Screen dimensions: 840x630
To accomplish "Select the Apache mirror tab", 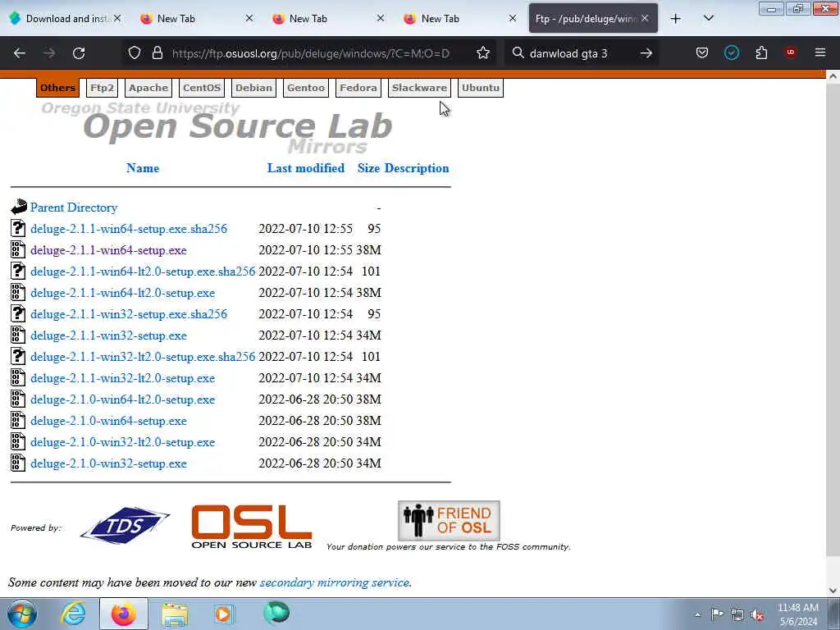I will 148,88.
